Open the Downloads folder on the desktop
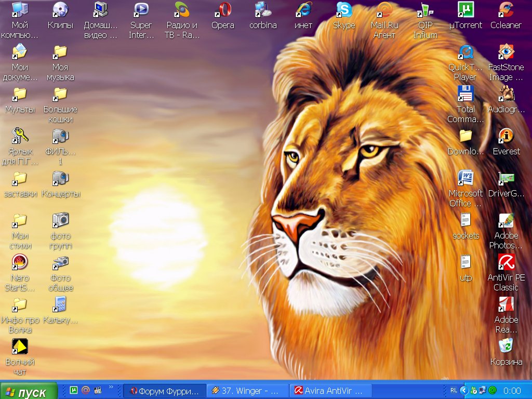This screenshot has width=532, height=399. [x=465, y=136]
